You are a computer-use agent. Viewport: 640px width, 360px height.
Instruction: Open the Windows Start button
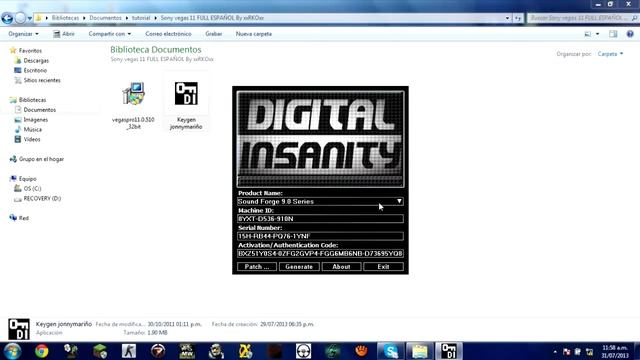[12, 351]
